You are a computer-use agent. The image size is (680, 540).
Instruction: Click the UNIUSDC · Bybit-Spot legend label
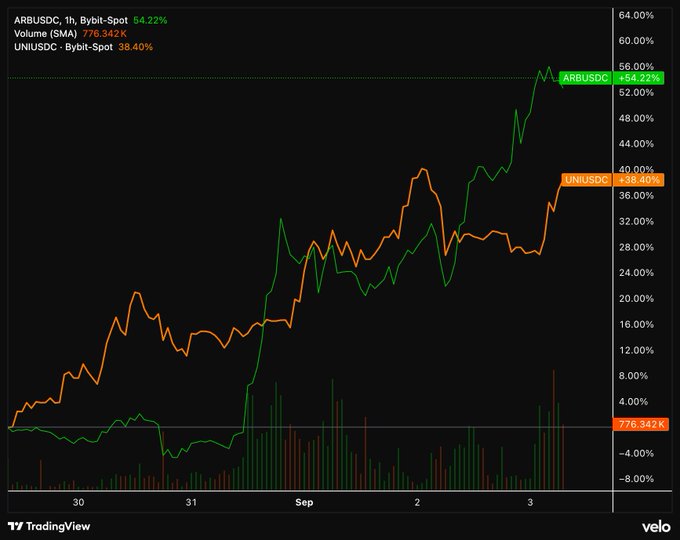pyautogui.click(x=63, y=47)
